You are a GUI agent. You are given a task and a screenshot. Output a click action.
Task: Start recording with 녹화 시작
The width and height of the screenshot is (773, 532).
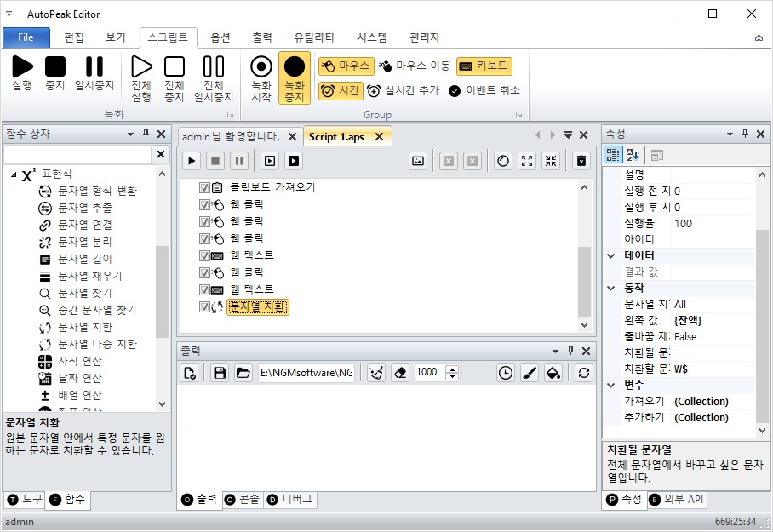(x=261, y=79)
